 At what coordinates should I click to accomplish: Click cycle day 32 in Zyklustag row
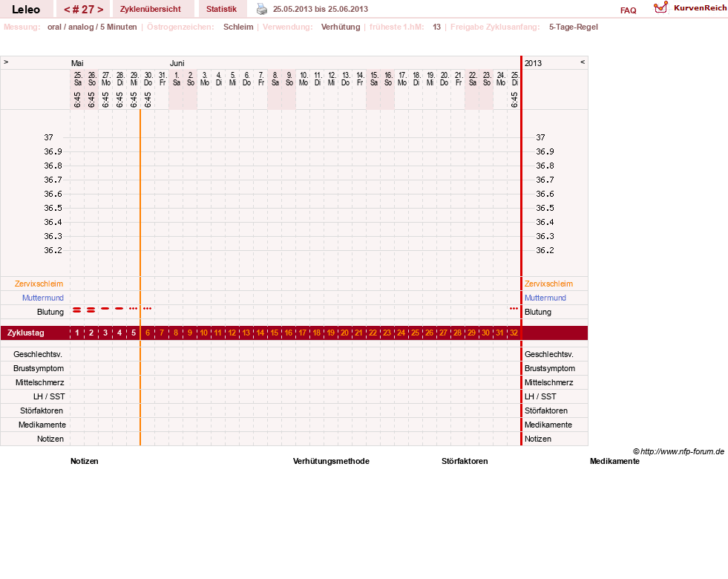click(x=514, y=333)
